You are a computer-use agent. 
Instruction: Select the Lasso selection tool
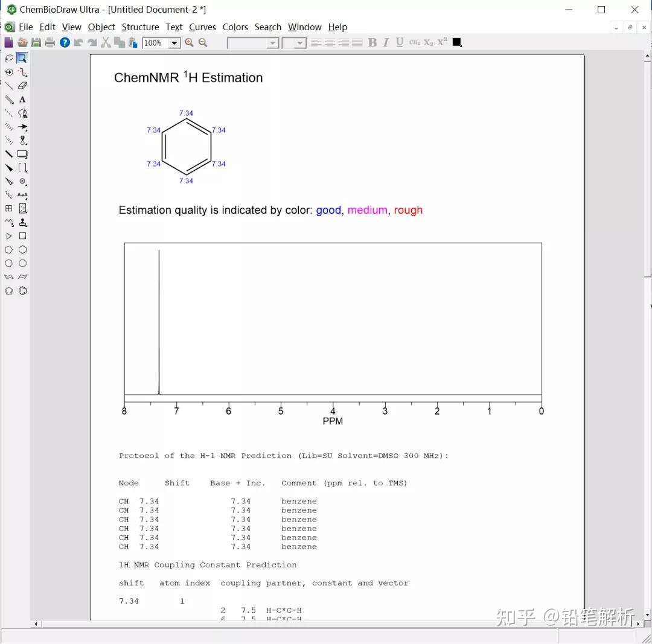8,59
